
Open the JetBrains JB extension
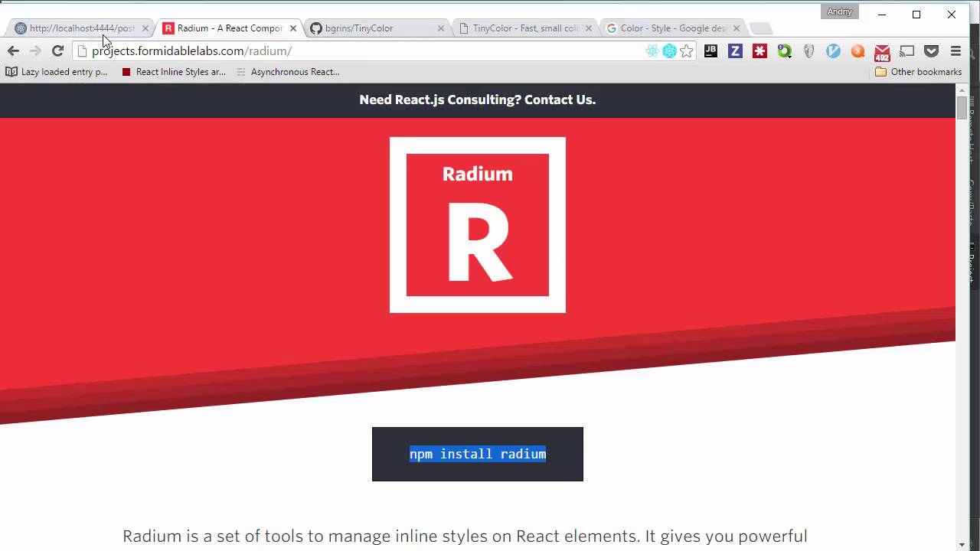[x=710, y=51]
